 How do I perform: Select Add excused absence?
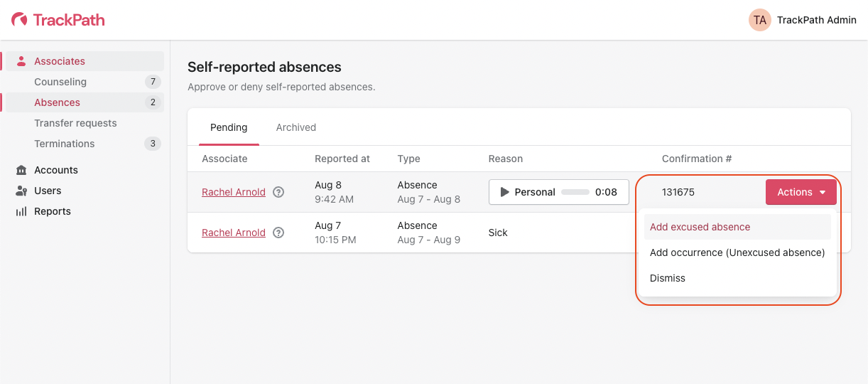point(737,227)
